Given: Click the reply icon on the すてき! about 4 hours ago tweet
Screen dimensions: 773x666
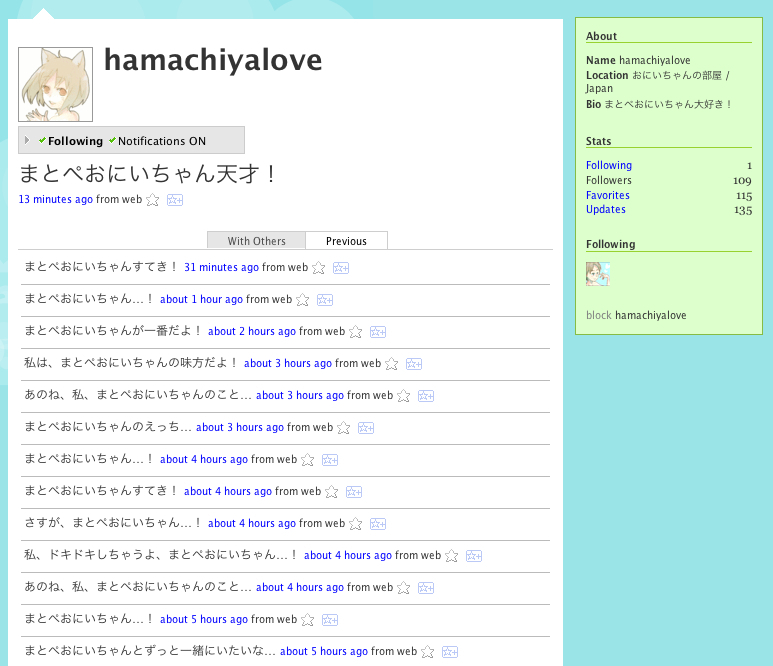Looking at the screenshot, I should [x=354, y=491].
